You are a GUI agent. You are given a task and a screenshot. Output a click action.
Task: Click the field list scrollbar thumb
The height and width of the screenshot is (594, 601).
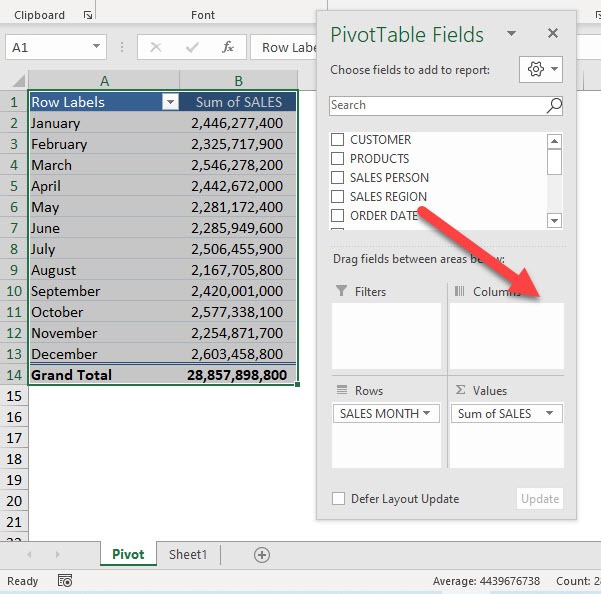click(554, 162)
